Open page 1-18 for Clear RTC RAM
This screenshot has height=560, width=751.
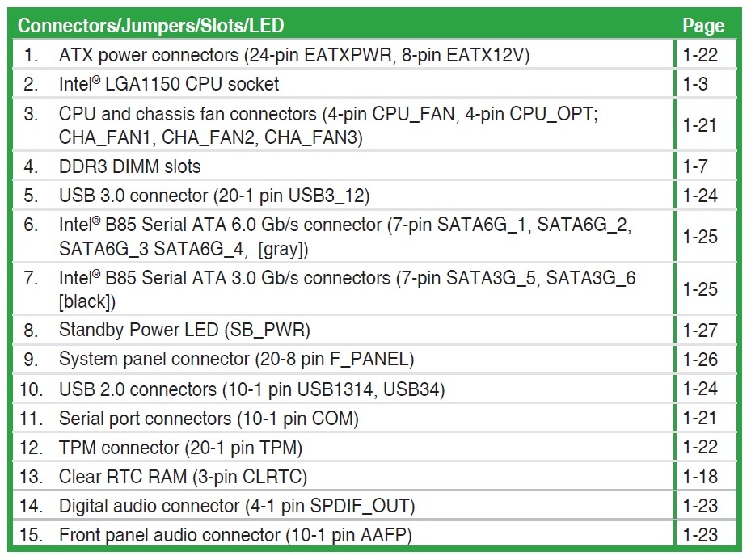point(699,476)
